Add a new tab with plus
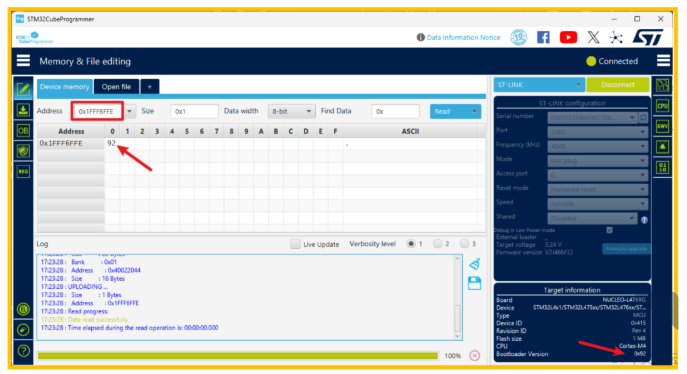The height and width of the screenshot is (374, 687). click(x=150, y=87)
